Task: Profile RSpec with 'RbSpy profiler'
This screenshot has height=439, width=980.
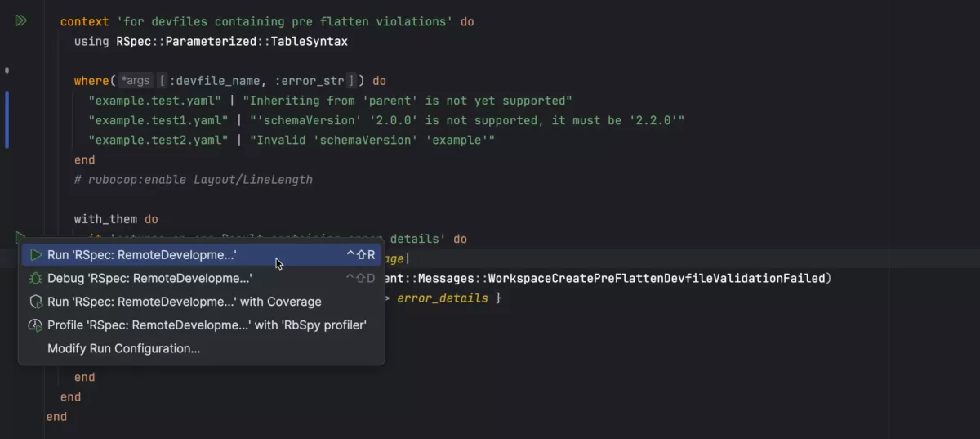Action: coord(202,325)
